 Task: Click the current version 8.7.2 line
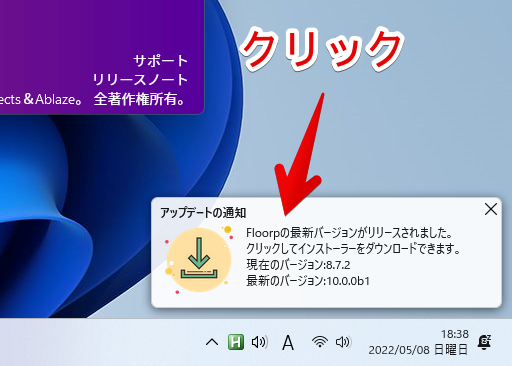coord(298,265)
